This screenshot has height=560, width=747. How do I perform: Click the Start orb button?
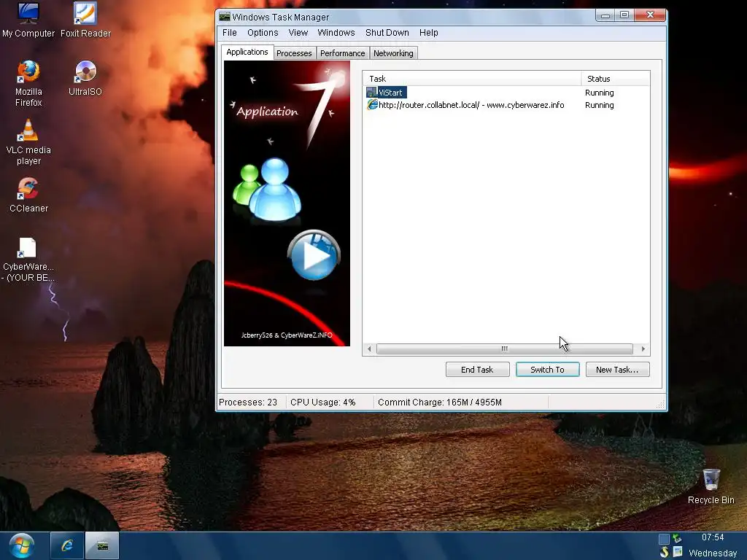tap(22, 545)
